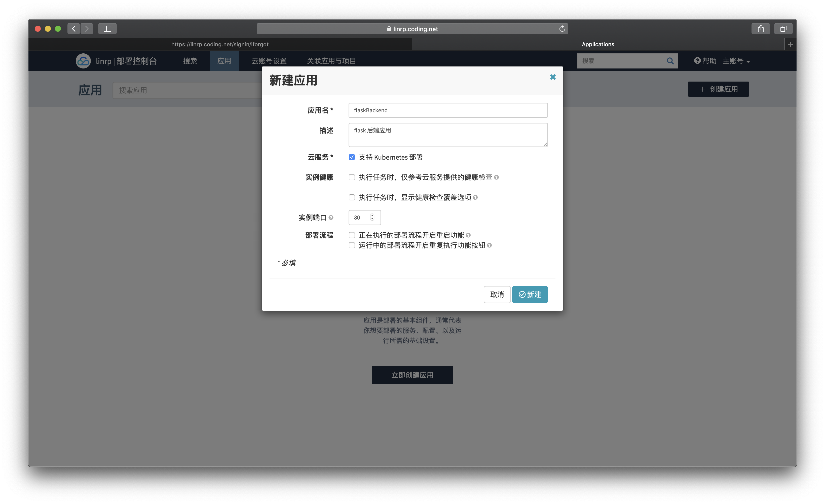
Task: Uncheck 支持 Kubernetes 部署 checkbox
Action: click(352, 157)
